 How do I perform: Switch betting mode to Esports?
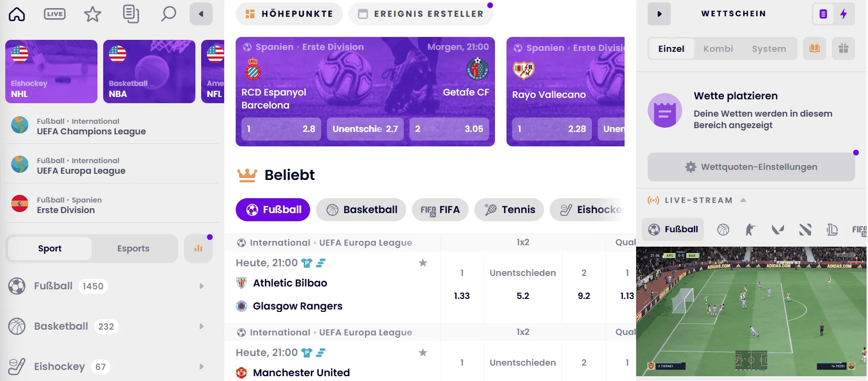coord(133,248)
